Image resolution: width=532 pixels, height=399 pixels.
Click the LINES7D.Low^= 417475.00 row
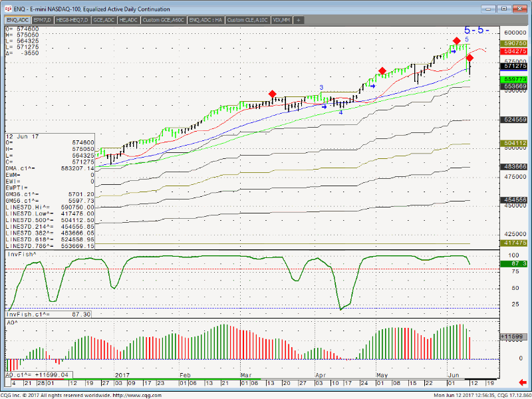tap(50, 213)
